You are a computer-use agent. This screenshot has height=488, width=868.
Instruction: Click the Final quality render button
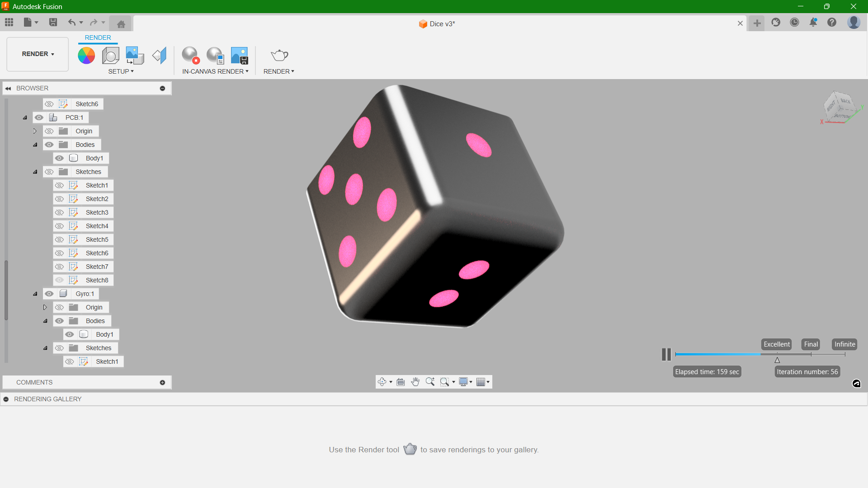click(811, 344)
